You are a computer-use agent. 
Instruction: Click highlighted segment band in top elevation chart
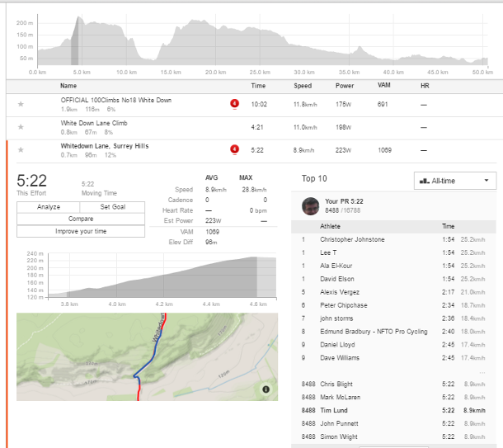coord(73,43)
